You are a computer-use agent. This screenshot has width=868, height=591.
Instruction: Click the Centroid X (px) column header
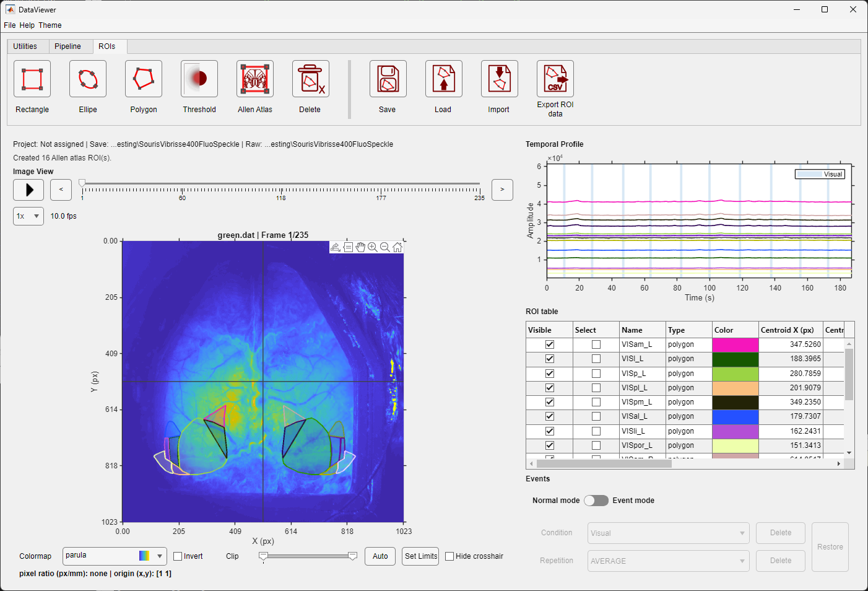[x=791, y=330]
